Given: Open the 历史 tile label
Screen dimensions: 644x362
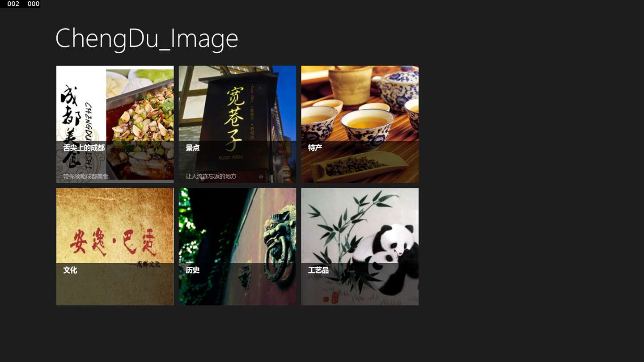Looking at the screenshot, I should point(193,270).
